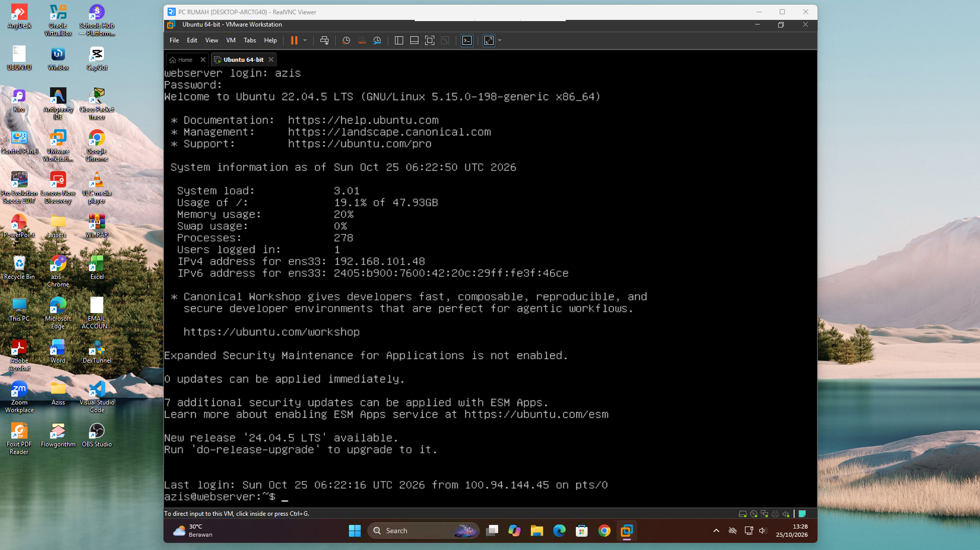
Task: Expand the power options dropdown arrow beside Pause
Action: pyautogui.click(x=305, y=40)
